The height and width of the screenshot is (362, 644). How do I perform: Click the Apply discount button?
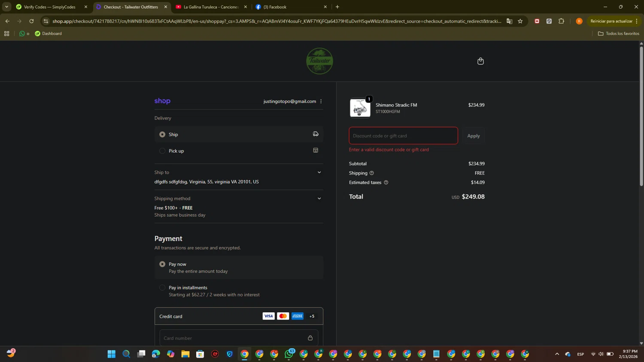(x=474, y=136)
